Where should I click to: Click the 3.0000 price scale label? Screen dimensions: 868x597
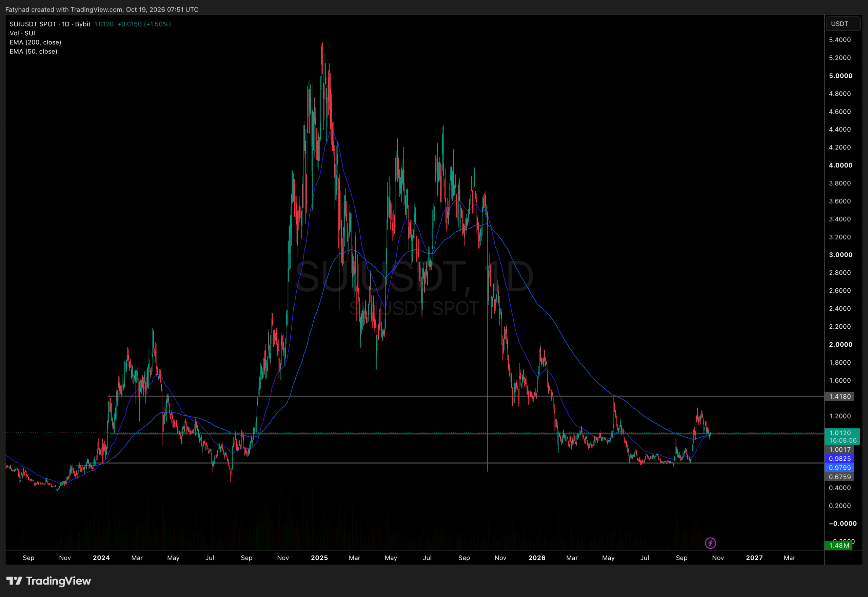[841, 255]
